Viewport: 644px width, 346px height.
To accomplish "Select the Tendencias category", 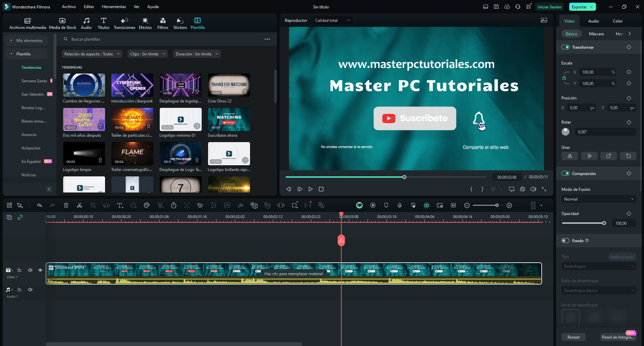I will click(x=31, y=67).
